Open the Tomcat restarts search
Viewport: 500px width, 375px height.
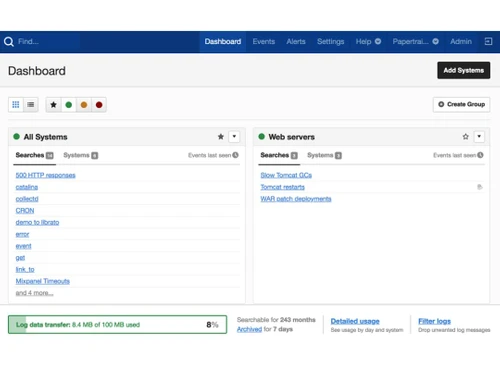coord(282,187)
